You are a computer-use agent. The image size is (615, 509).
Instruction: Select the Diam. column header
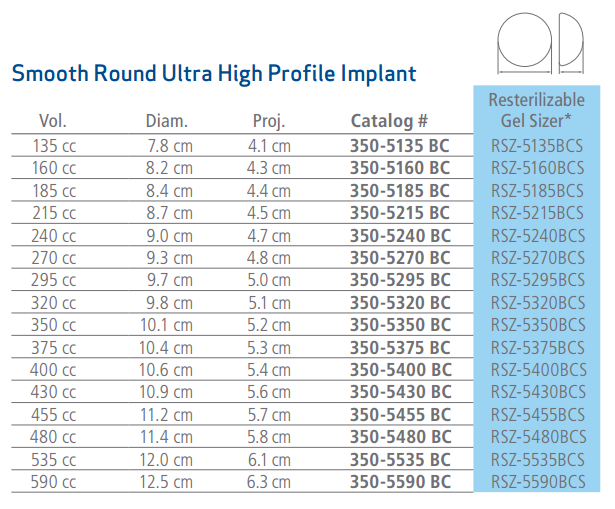[x=167, y=122]
